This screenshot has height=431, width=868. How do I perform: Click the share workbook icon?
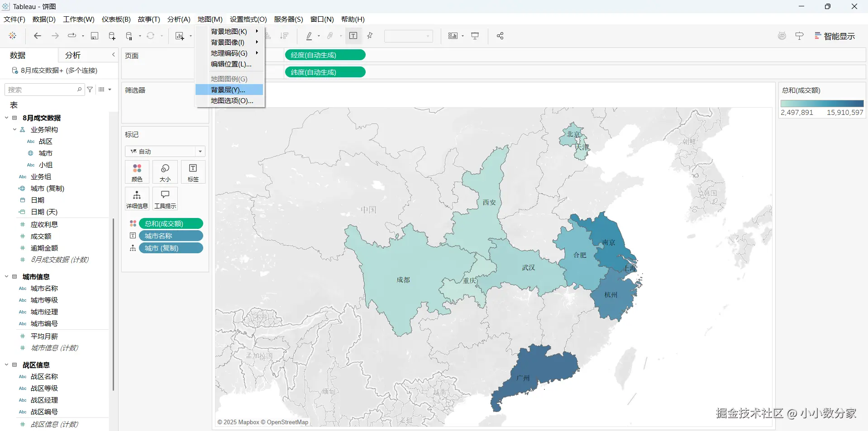(500, 36)
